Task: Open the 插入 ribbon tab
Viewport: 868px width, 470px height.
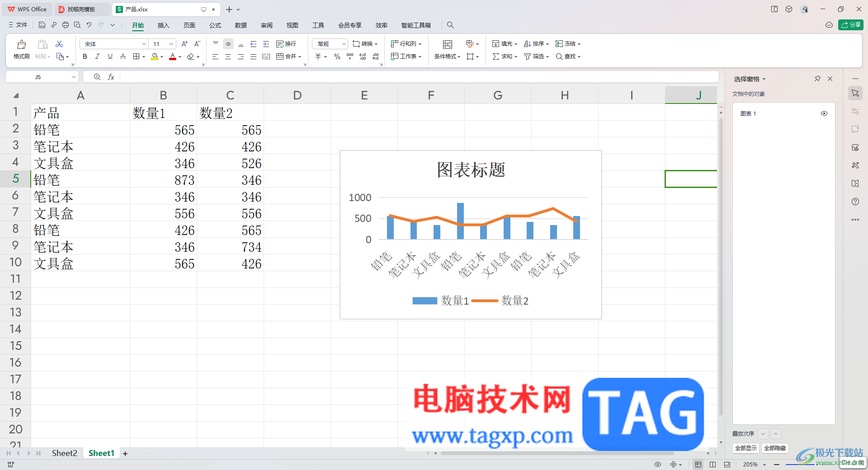Action: click(x=163, y=25)
